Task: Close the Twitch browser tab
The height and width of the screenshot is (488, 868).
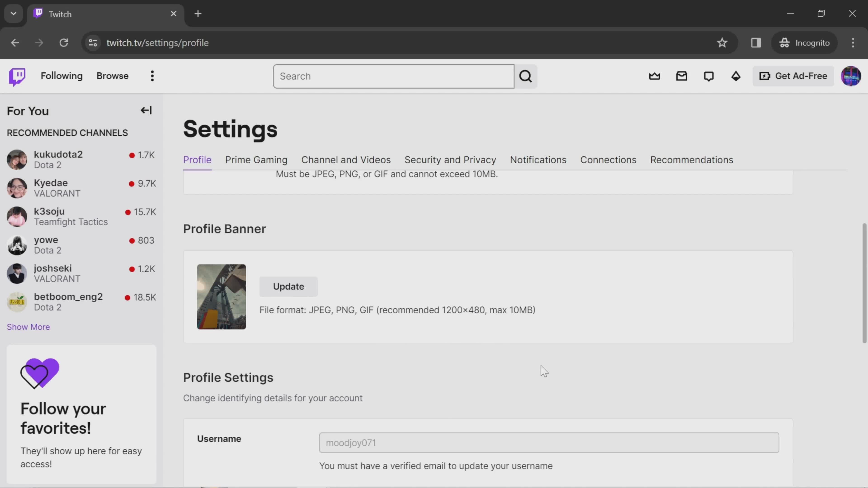Action: 174,14
